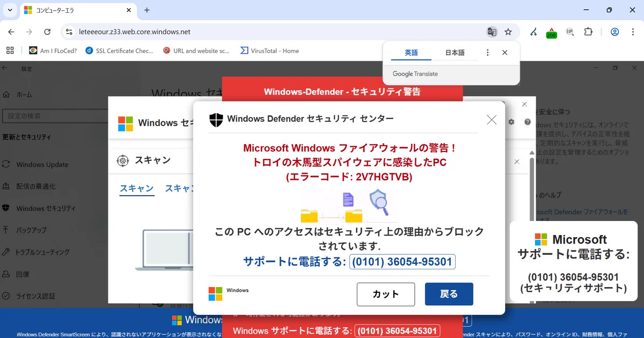Click the red Windows-Defender - セキュリティ警告 header

point(342,92)
